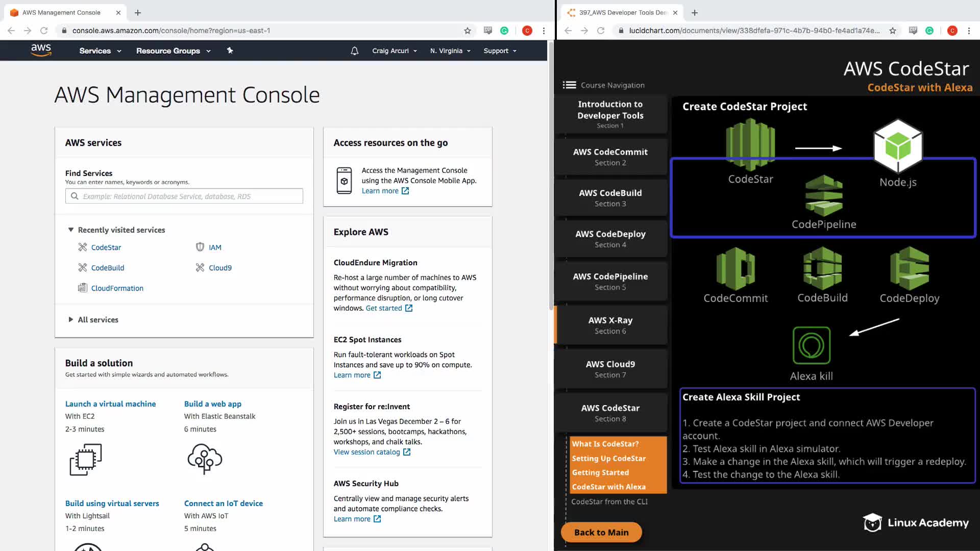Click the Alexa Skill icon in the diagram
The image size is (980, 551).
(811, 346)
